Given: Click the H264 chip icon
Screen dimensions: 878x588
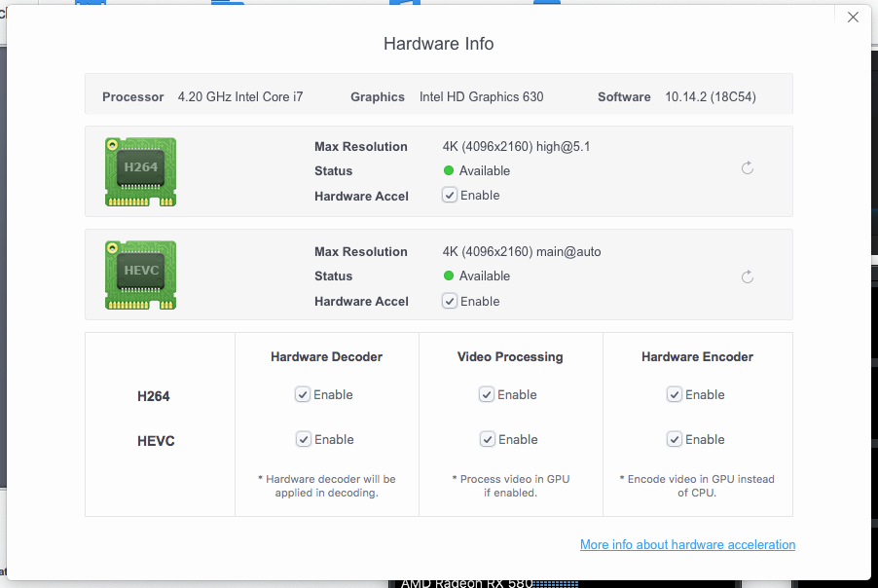Looking at the screenshot, I should pos(140,172).
